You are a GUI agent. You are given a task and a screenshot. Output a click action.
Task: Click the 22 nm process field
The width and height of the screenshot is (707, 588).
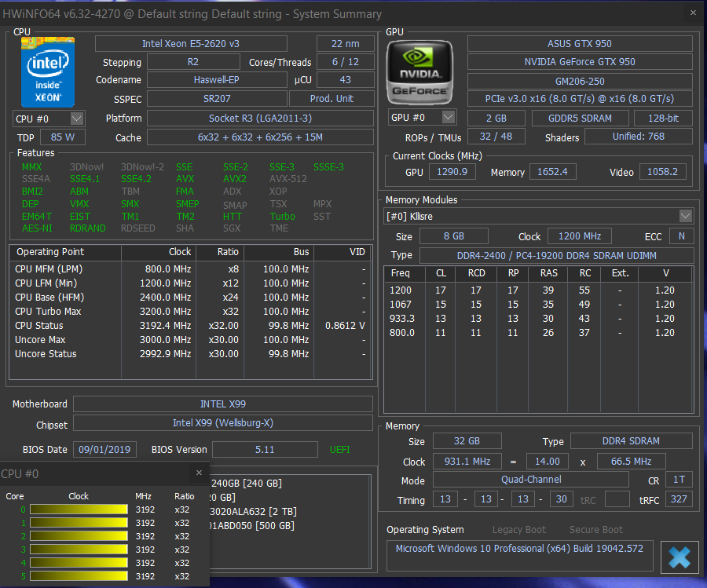coord(346,44)
